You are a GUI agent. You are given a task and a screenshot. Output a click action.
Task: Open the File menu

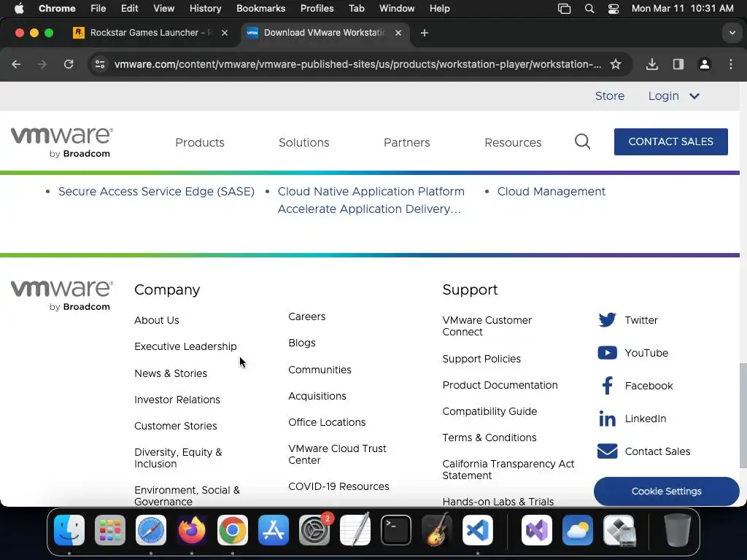(98, 9)
